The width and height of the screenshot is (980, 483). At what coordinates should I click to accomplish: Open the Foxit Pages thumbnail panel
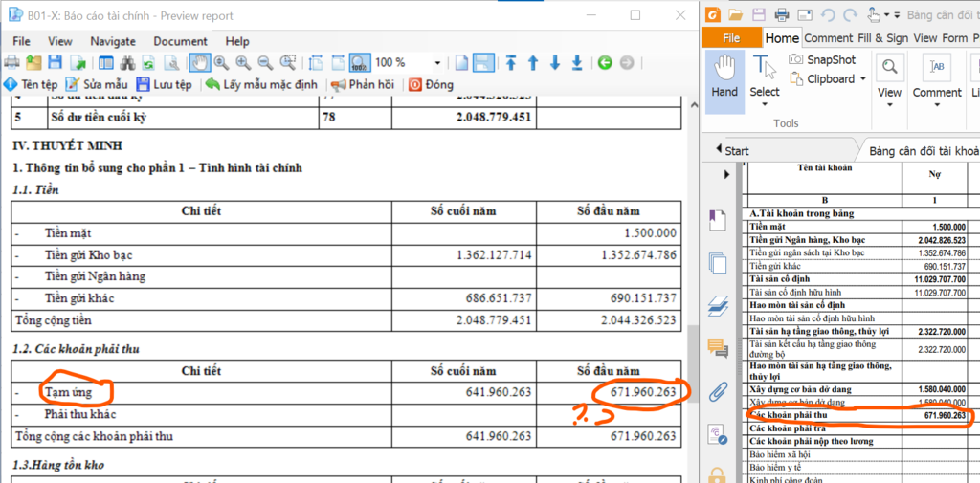(x=719, y=263)
